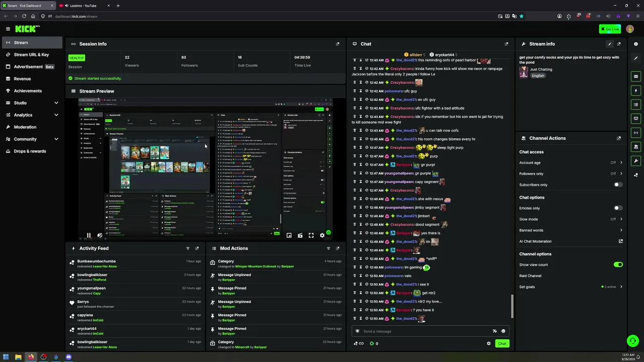Toggle Chat widget in right rail
Screen dimensions: 644x362
[x=636, y=119]
